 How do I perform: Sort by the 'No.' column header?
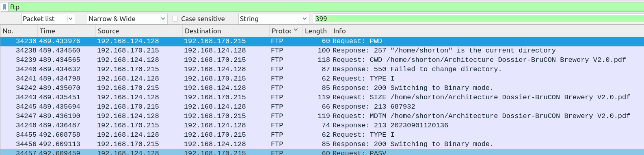(x=19, y=31)
